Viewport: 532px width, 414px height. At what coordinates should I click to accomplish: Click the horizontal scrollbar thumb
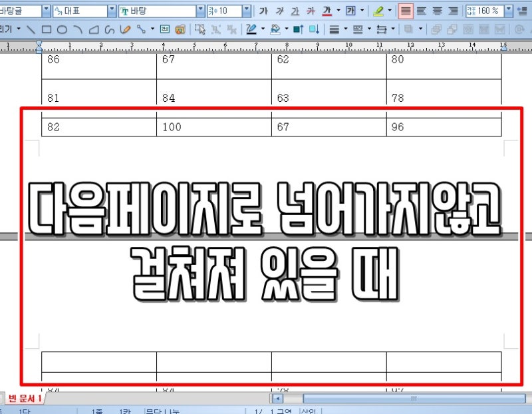[414, 399]
